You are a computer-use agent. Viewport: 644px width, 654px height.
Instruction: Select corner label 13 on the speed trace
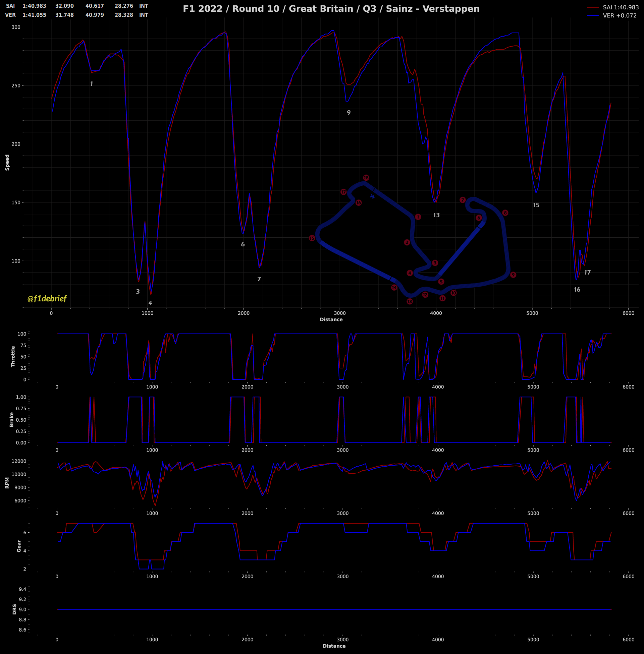436,215
